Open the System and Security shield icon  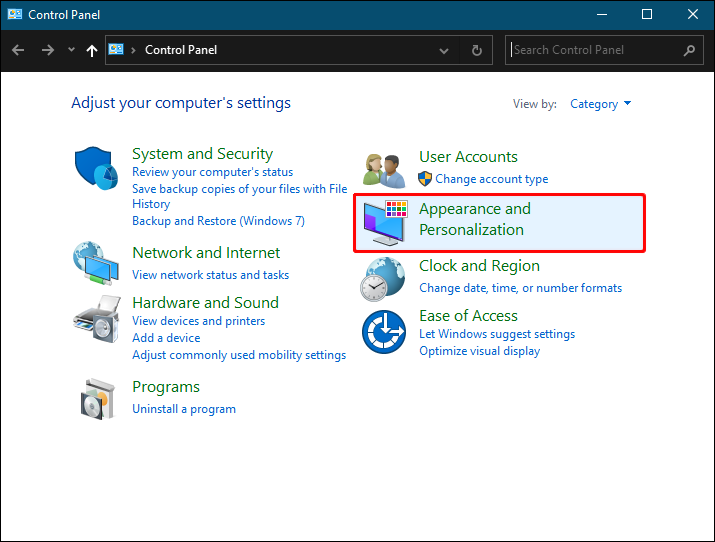(96, 168)
